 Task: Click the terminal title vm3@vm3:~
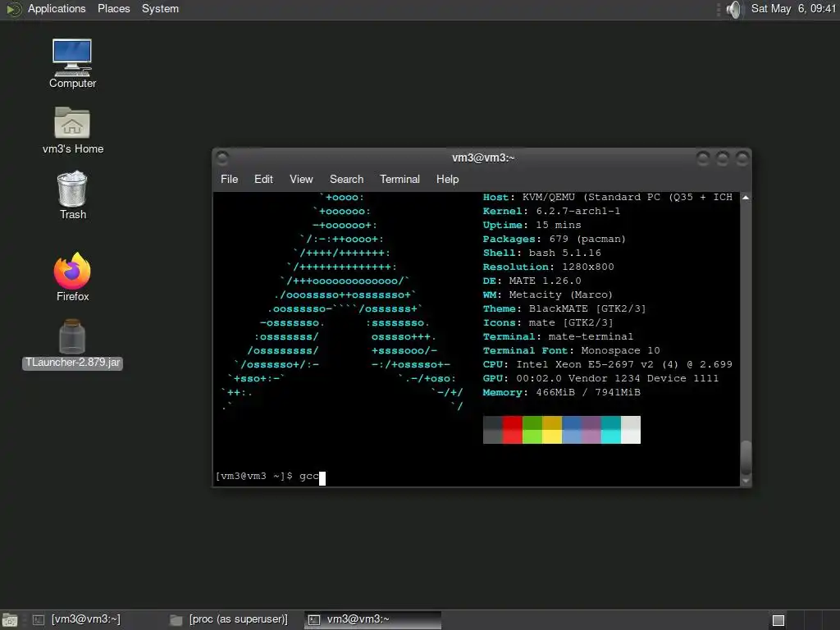coord(482,157)
